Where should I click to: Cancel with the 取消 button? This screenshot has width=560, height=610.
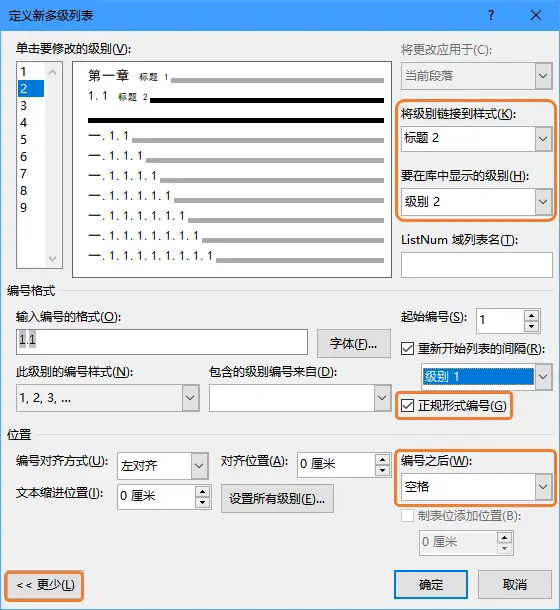coord(515,584)
